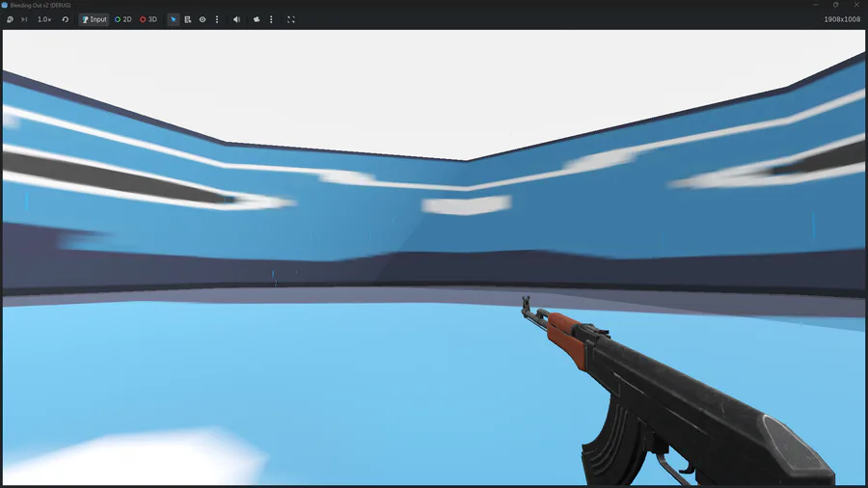Click the 1908x1008 resolution label
The image size is (868, 488).
pos(842,19)
